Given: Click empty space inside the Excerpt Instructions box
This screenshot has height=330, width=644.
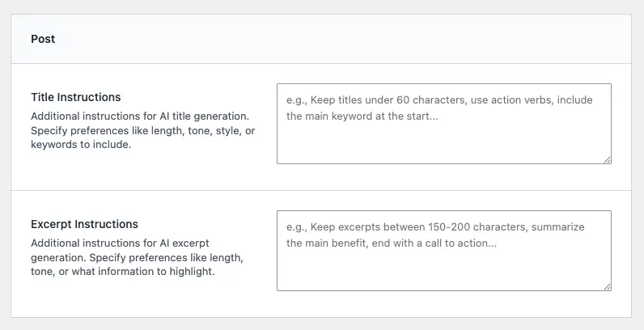Looking at the screenshot, I should pyautogui.click(x=443, y=271).
